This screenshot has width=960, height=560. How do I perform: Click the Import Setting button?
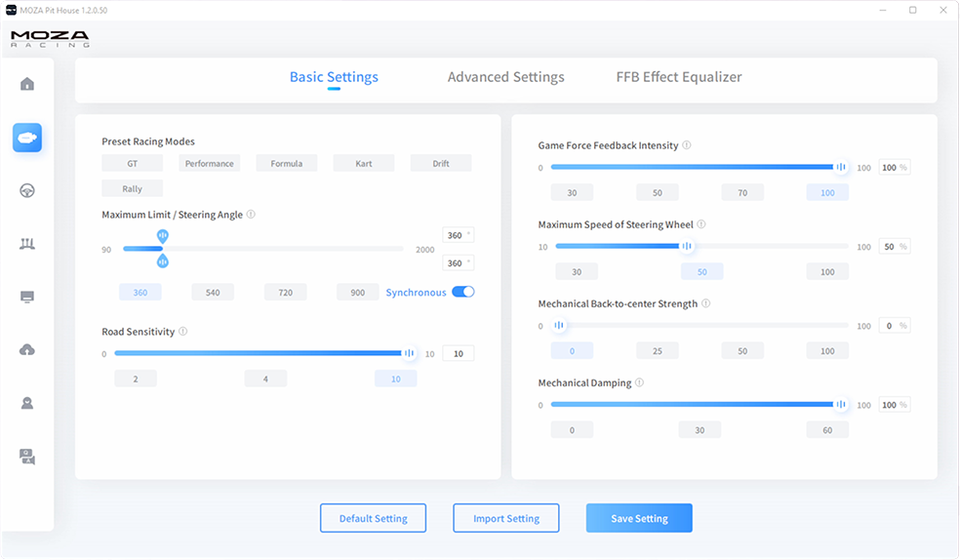(x=505, y=519)
